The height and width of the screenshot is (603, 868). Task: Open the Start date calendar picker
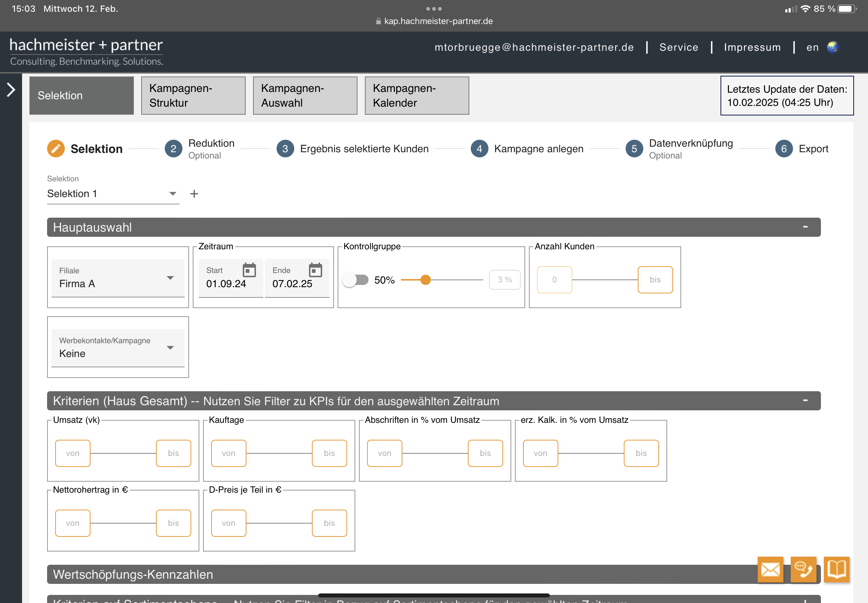pos(249,270)
